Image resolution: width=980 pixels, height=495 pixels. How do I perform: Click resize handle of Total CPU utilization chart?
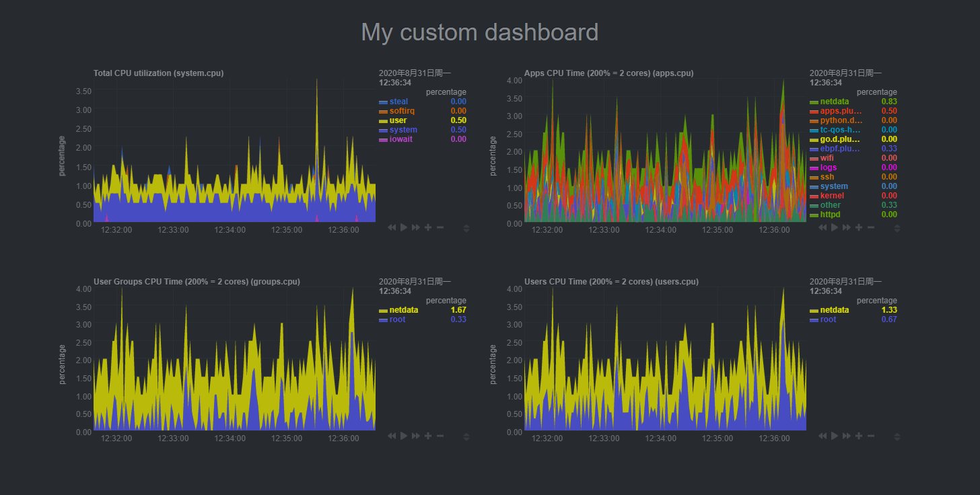click(x=466, y=229)
